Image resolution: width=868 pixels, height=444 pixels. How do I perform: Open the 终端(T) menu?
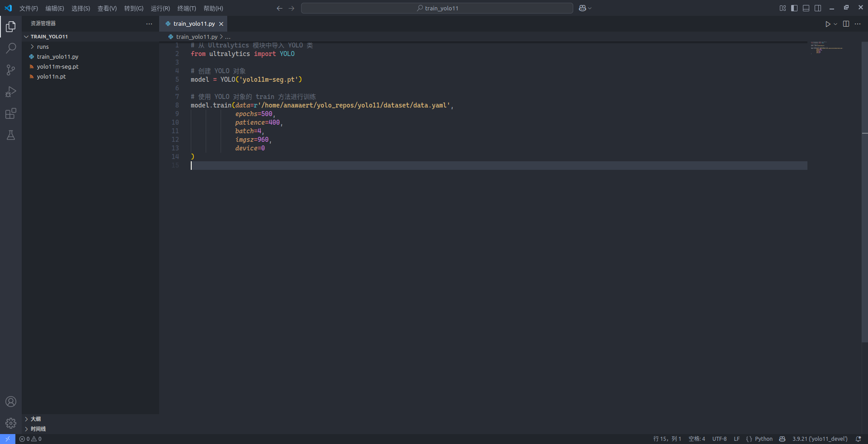[x=186, y=8]
